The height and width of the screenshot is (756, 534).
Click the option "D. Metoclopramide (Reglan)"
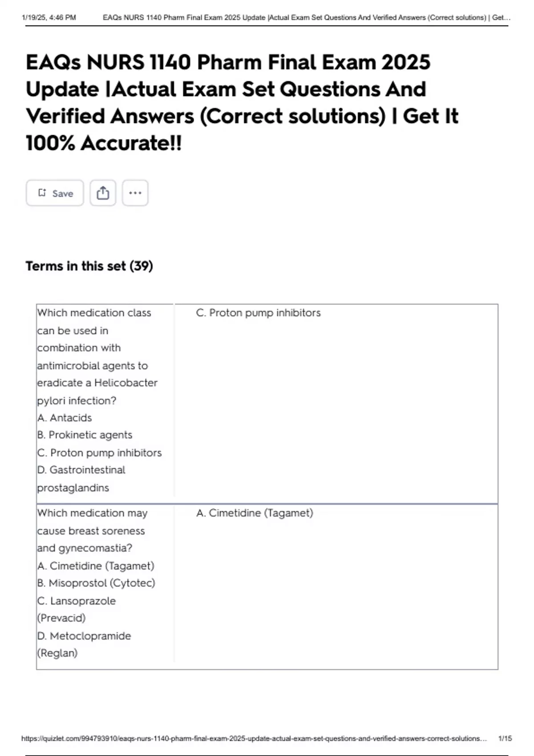(84, 644)
